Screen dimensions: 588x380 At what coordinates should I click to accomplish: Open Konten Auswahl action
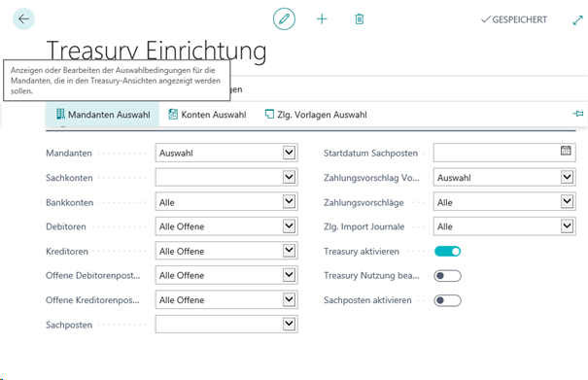(x=207, y=115)
